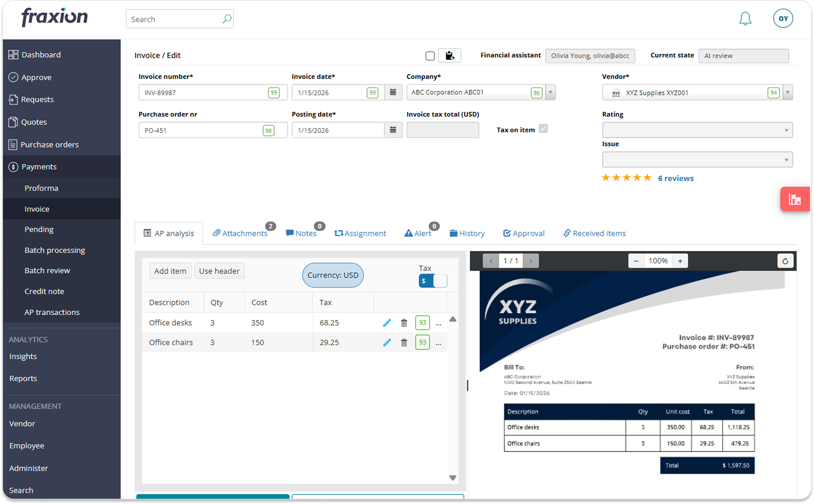Tick the checkbox beside the clipboard icon
The width and height of the screenshot is (814, 504).
coord(430,55)
